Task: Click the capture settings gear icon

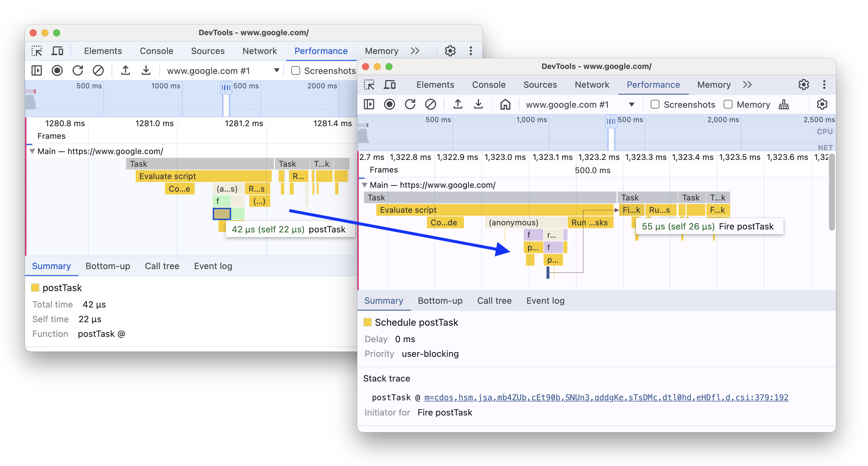Action: 821,104
